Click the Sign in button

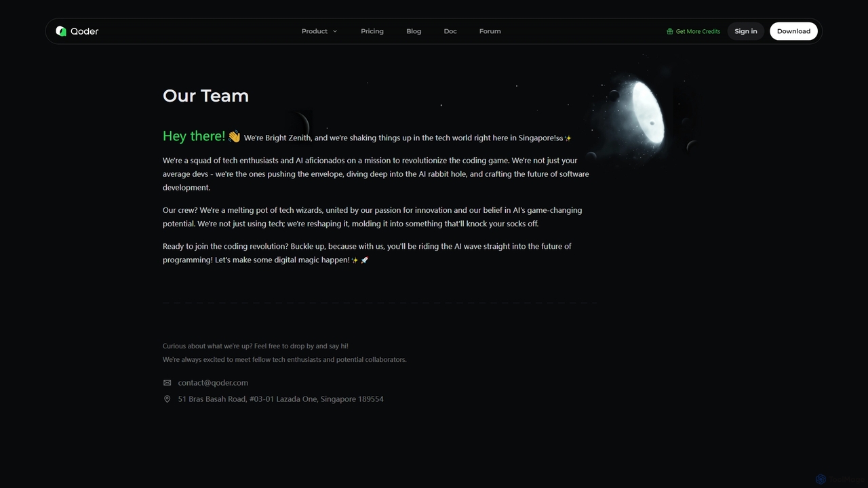(x=746, y=31)
